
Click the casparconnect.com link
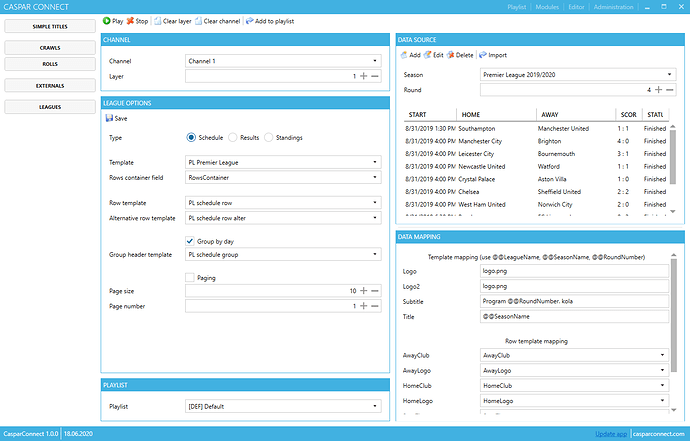(x=658, y=434)
